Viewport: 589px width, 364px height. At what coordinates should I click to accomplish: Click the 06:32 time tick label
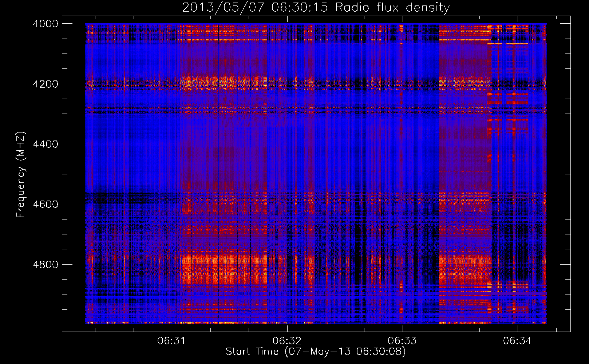coord(287,341)
